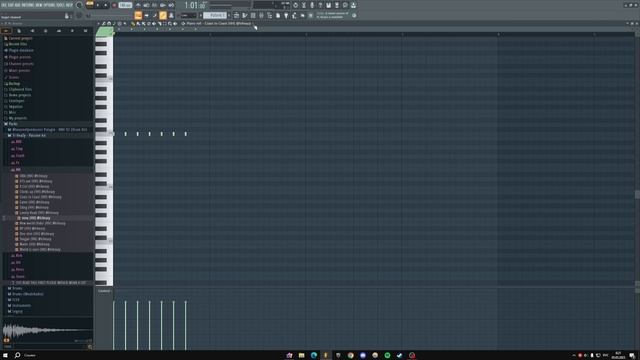The width and height of the screenshot is (640, 360).
Task: Open the Pattern 1 selector dropdown
Action: click(x=215, y=16)
